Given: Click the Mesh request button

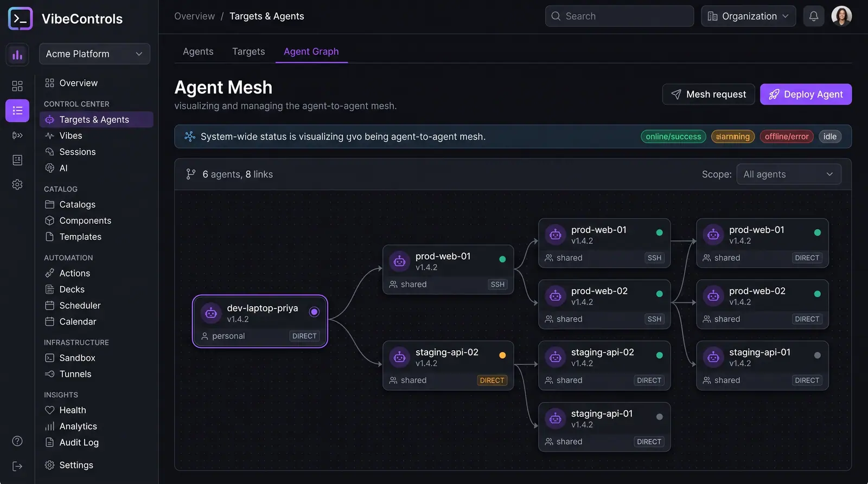Looking at the screenshot, I should (x=709, y=94).
